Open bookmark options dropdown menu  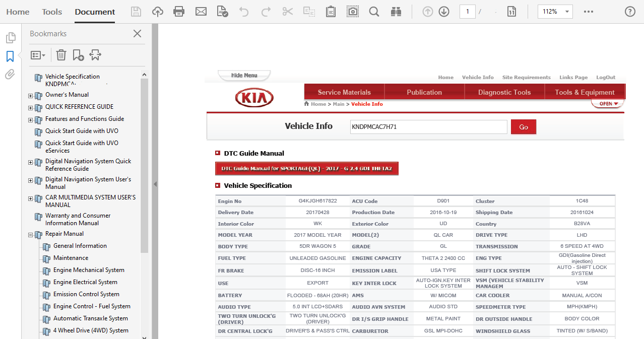[38, 55]
